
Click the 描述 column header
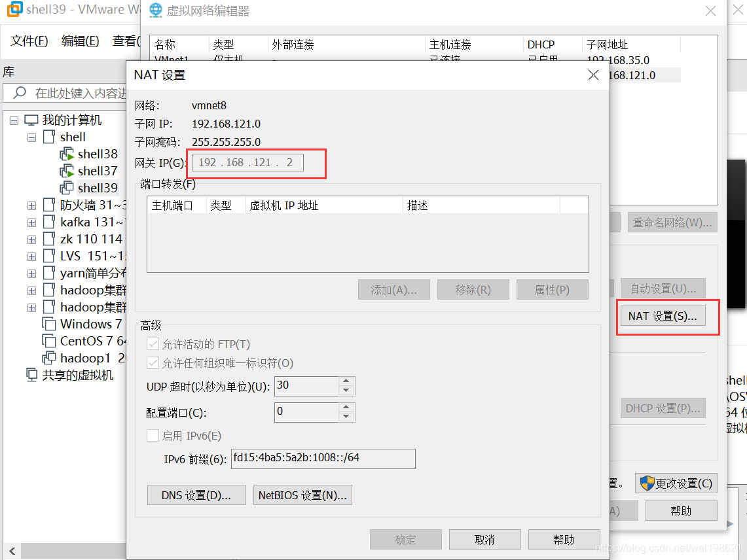[481, 205]
